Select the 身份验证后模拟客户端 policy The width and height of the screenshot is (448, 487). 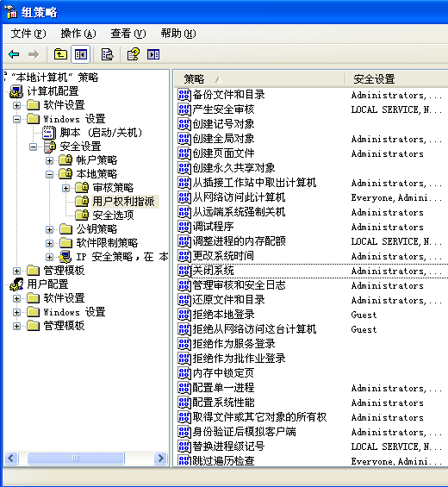pos(244,432)
